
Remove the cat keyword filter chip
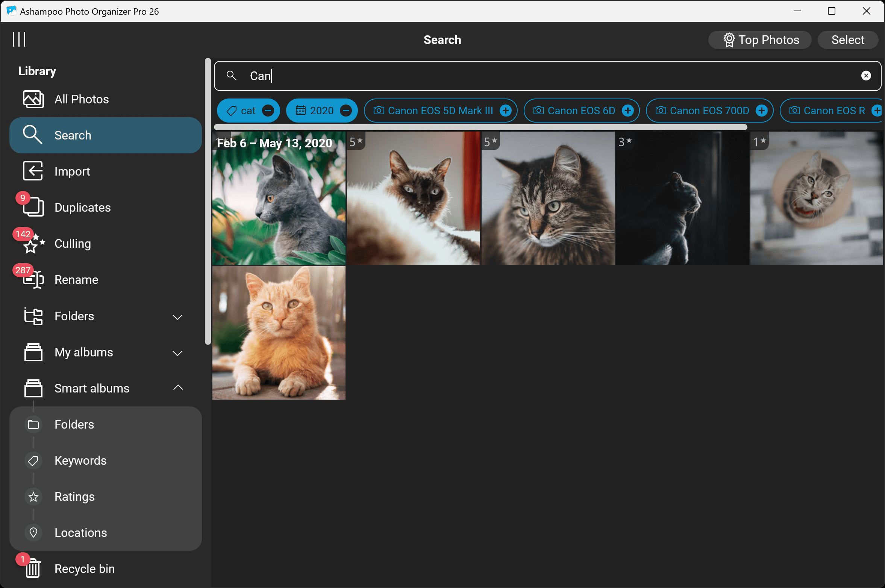pos(268,111)
